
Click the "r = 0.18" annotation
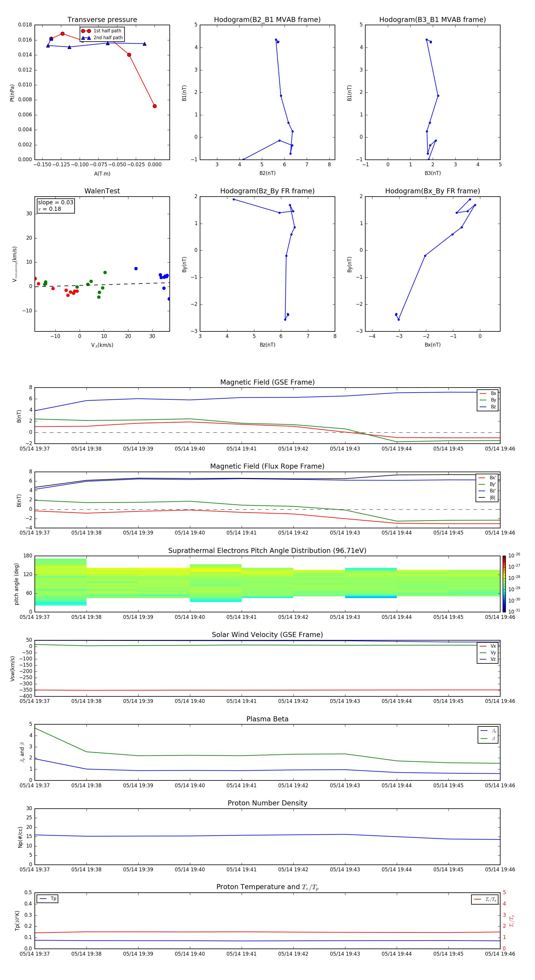click(x=50, y=209)
